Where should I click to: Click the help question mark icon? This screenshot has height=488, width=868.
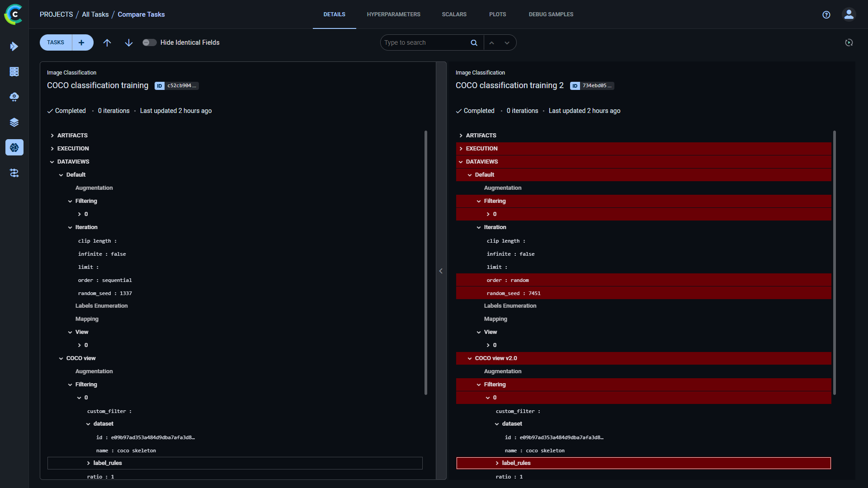click(827, 14)
